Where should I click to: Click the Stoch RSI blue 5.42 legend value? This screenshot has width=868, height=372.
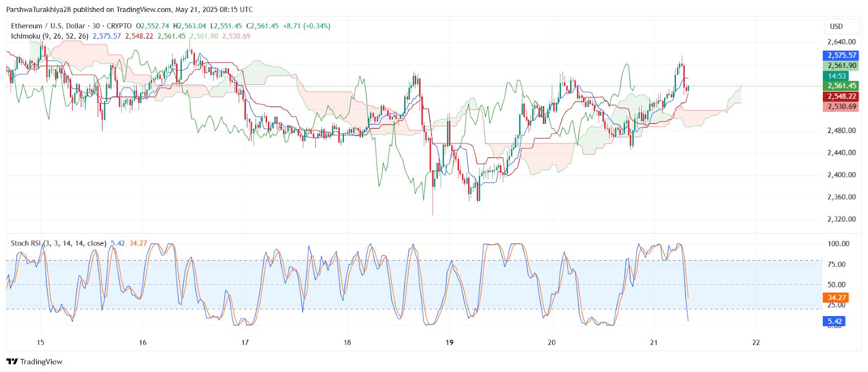(x=118, y=243)
